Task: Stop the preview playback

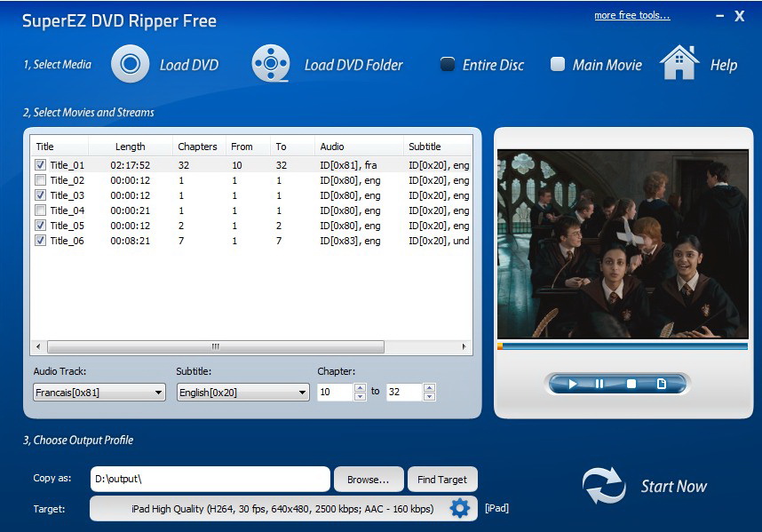Action: [631, 384]
